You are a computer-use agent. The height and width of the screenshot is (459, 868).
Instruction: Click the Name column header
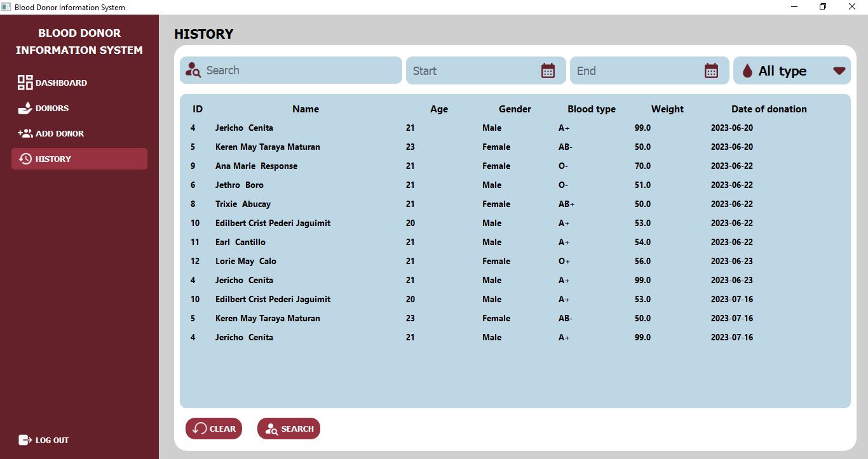(x=306, y=109)
